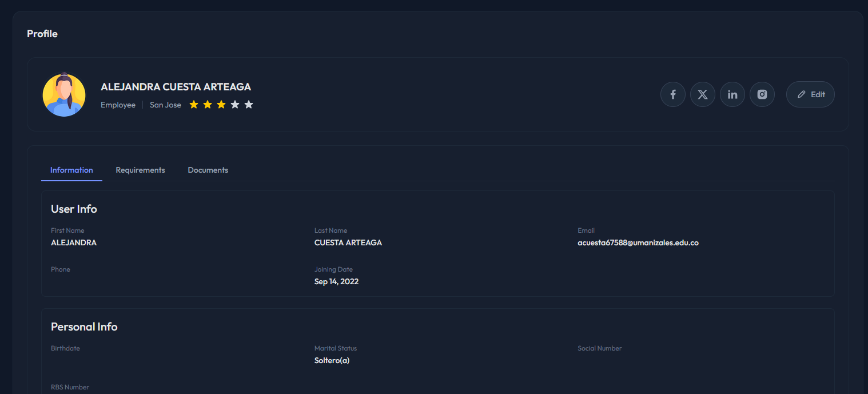
Task: Click the Soltero(a) marital status value
Action: (x=332, y=360)
